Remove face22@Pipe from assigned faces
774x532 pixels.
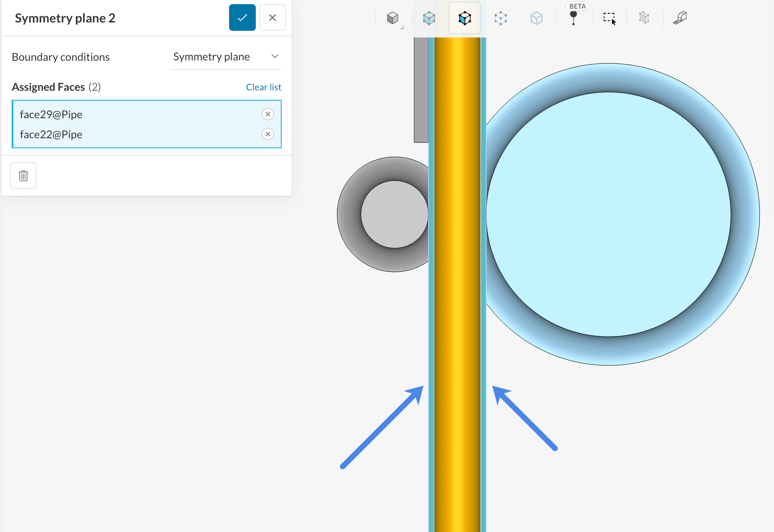click(267, 134)
